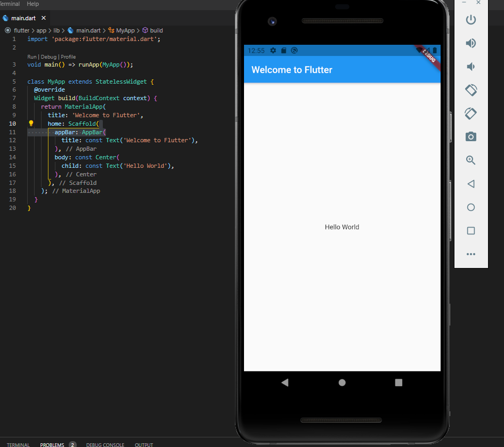The height and width of the screenshot is (447, 504).
Task: Click the lightbulb quick-fix icon on line 10
Action: click(31, 124)
